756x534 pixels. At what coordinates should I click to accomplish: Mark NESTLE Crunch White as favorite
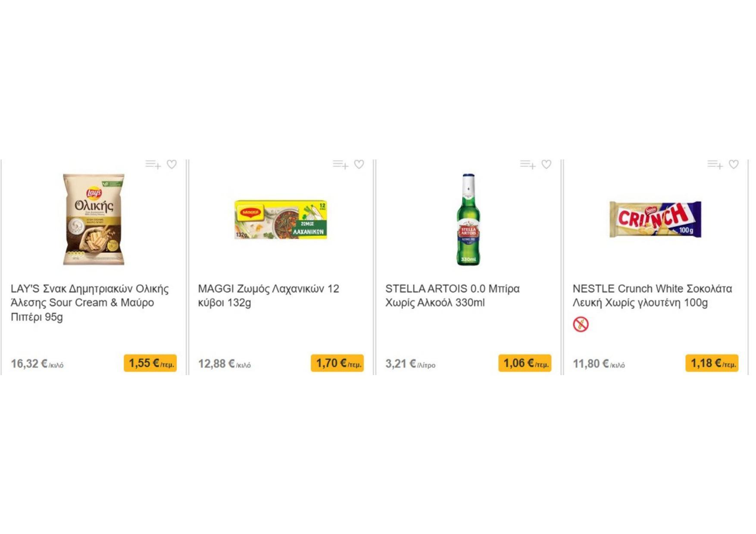pos(734,165)
